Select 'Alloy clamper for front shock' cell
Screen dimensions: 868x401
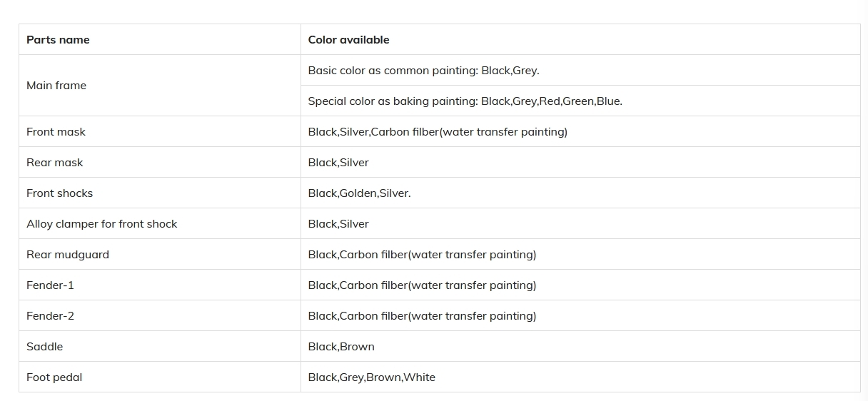pyautogui.click(x=160, y=224)
